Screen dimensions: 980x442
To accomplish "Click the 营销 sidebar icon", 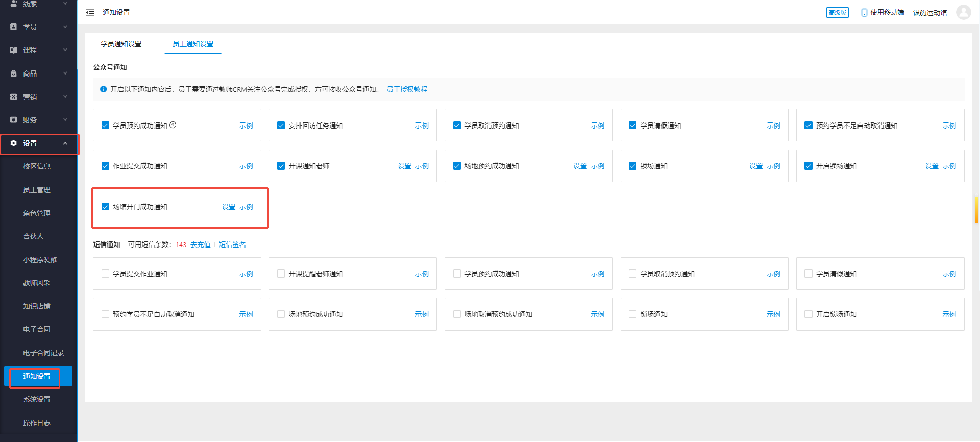I will pyautogui.click(x=14, y=96).
